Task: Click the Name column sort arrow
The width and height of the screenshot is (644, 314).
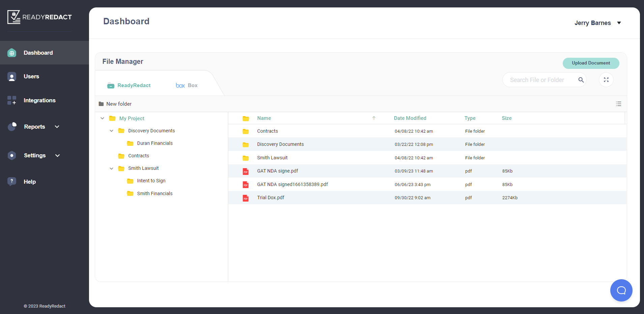Action: [x=374, y=118]
